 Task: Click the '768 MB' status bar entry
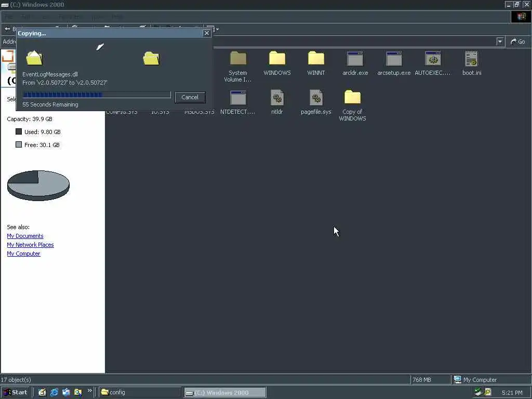422,380
